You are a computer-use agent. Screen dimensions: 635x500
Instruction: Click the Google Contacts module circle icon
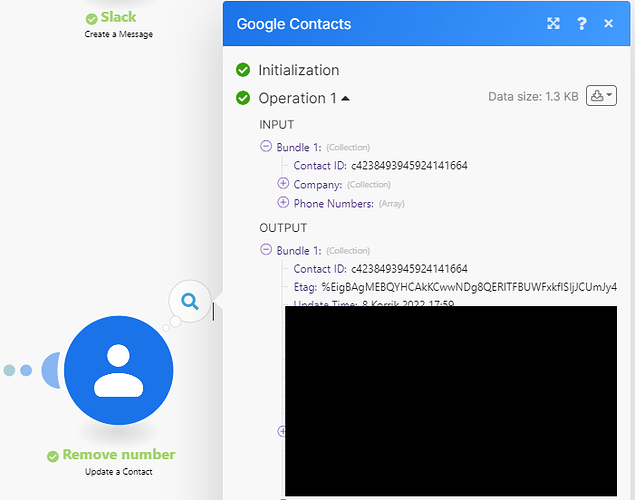coord(119,370)
